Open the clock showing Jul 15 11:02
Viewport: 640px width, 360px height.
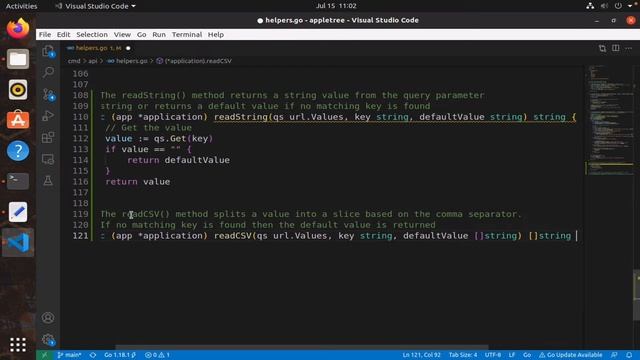tap(336, 6)
